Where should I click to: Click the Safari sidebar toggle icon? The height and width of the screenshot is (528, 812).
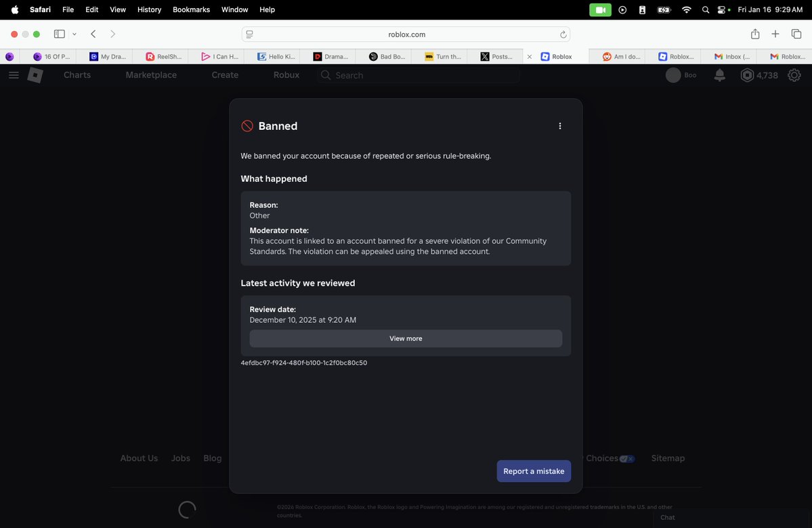tap(60, 34)
